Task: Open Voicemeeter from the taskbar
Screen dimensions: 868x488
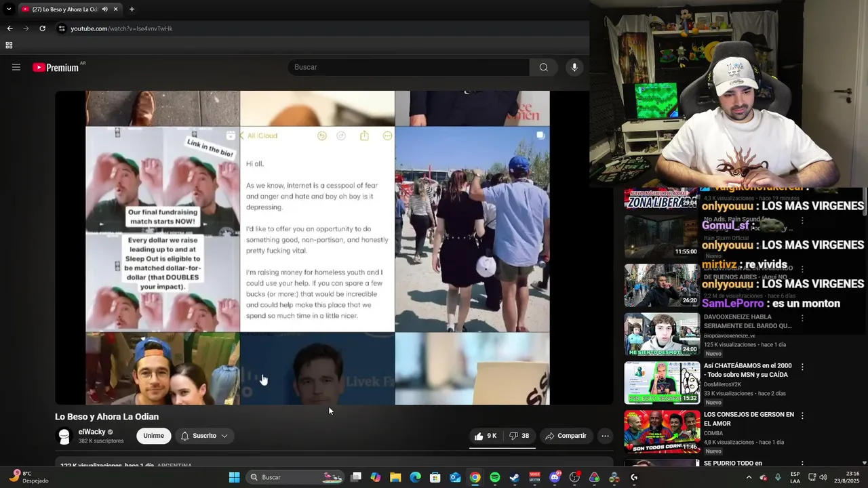Action: 535,477
